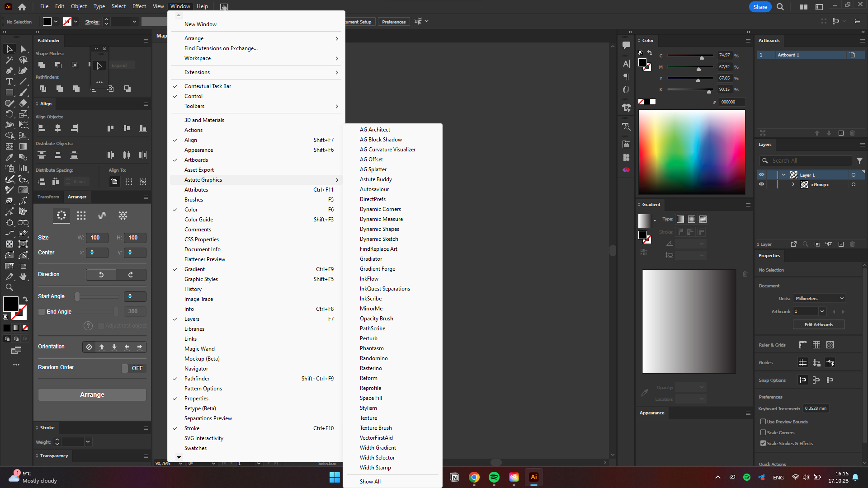868x488 pixels.
Task: Set direction clockwise in Arranger
Action: coord(131,274)
